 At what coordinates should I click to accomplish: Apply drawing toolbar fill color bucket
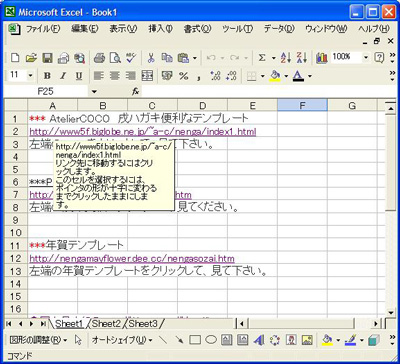327,340
